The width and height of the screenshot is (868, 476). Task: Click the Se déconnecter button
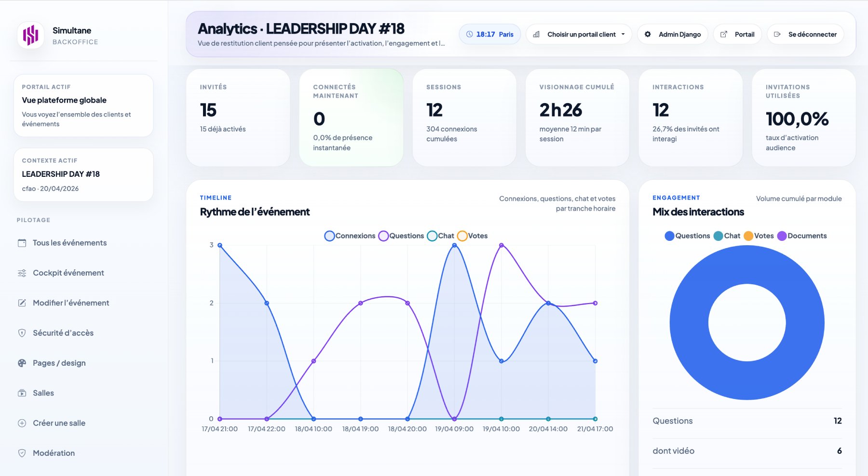(805, 34)
